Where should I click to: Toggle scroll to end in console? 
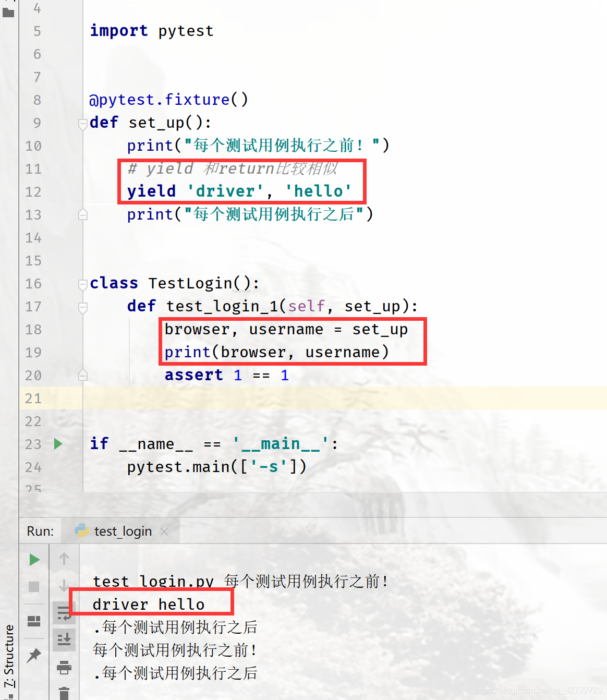point(64,640)
